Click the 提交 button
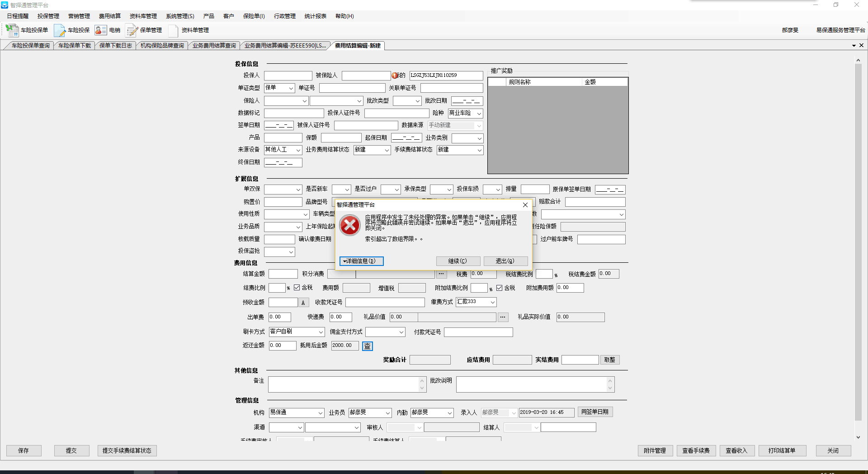 pos(71,450)
